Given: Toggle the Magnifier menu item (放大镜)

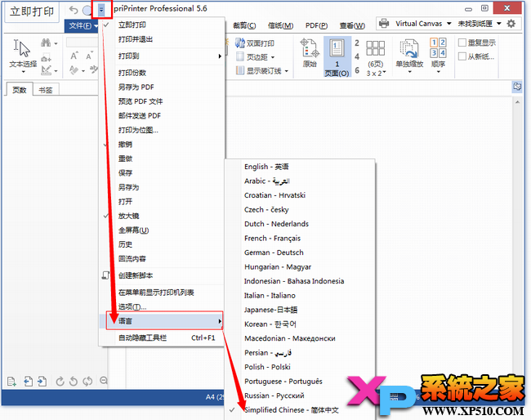Looking at the screenshot, I should coord(162,216).
